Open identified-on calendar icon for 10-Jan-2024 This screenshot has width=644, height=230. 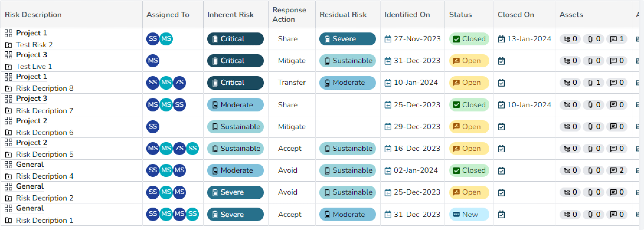click(388, 83)
